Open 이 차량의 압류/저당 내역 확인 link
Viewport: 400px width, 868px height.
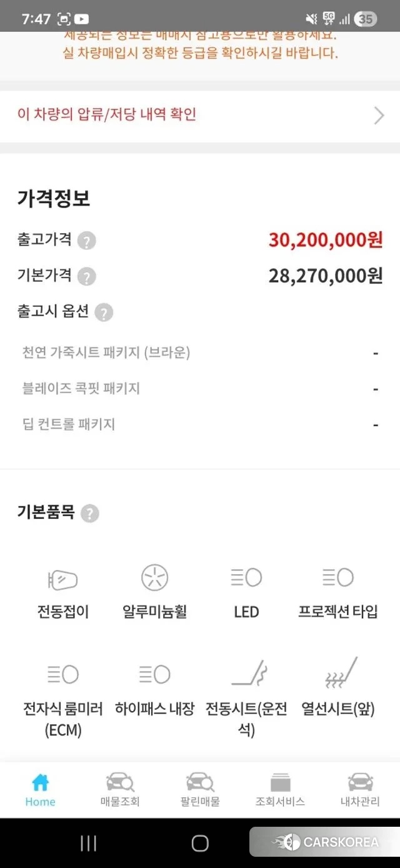[x=107, y=115]
